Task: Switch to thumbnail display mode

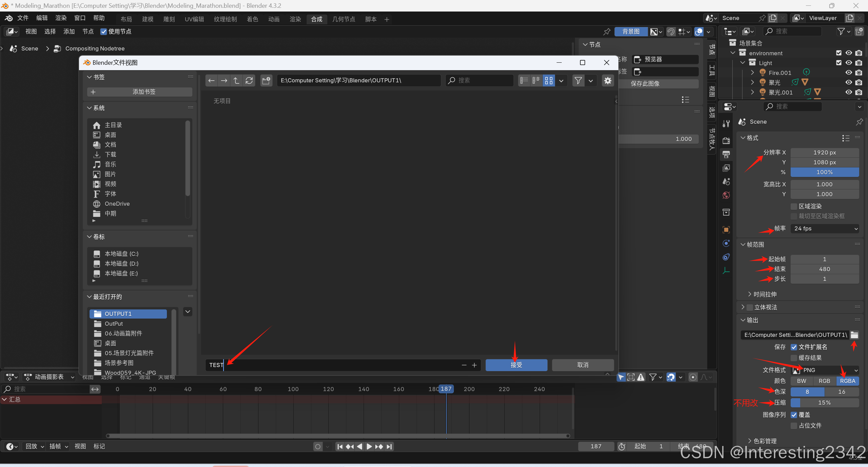Action: click(548, 80)
